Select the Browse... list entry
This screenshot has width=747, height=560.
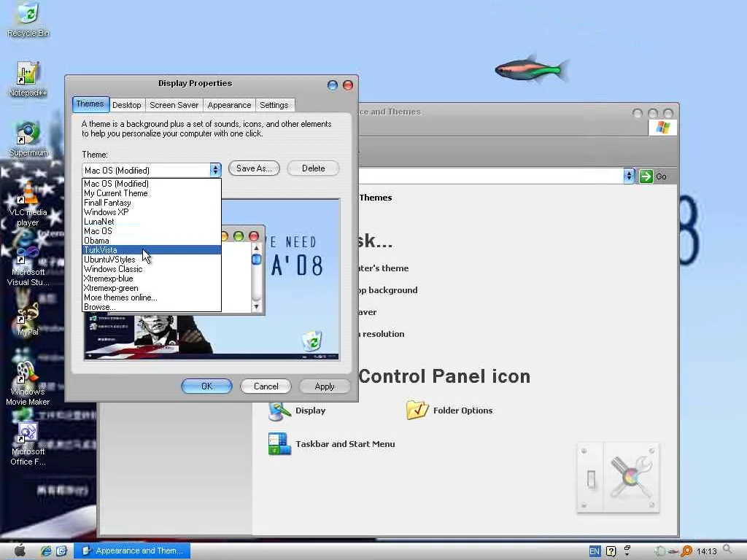pos(152,307)
